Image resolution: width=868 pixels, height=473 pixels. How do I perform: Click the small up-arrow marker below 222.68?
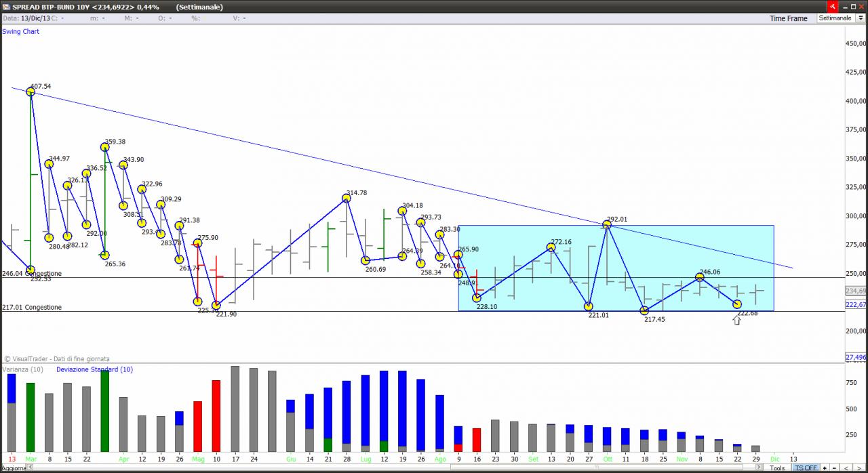point(736,320)
